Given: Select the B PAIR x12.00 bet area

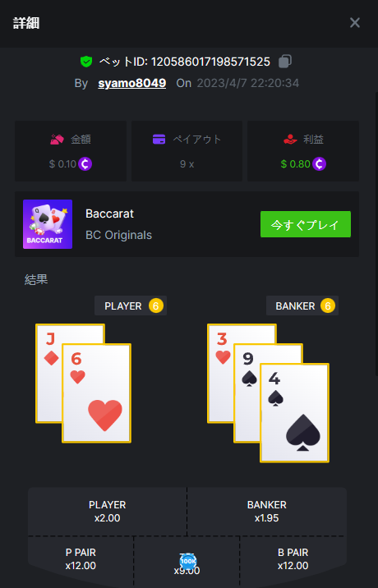Looking at the screenshot, I should (x=293, y=559).
